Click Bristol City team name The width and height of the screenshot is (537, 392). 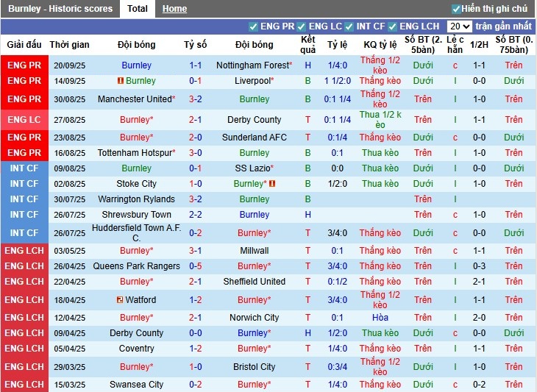(x=254, y=367)
